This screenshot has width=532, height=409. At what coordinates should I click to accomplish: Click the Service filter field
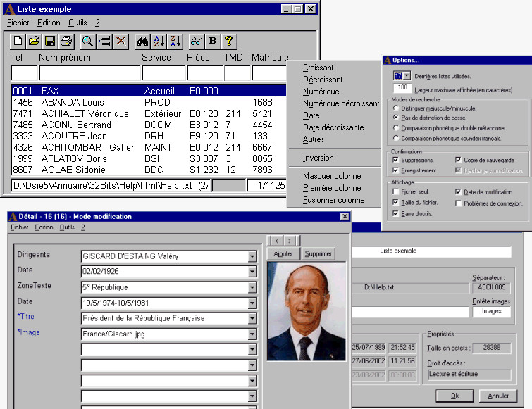(164, 73)
